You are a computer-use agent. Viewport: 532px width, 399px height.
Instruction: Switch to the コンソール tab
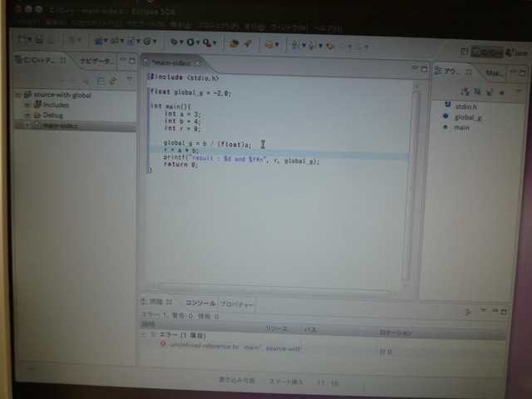tap(200, 303)
